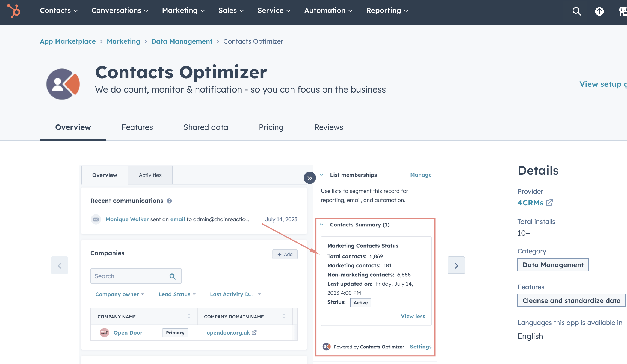Image resolution: width=627 pixels, height=364 pixels.
Task: Click the 'Non-marketing contacts: 6,688' value
Action: [x=404, y=275]
